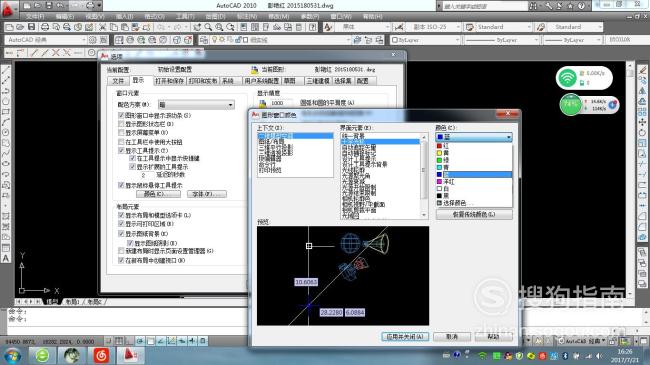The width and height of the screenshot is (650, 365).
Task: Open the layer list dropdown
Action: click(x=280, y=40)
